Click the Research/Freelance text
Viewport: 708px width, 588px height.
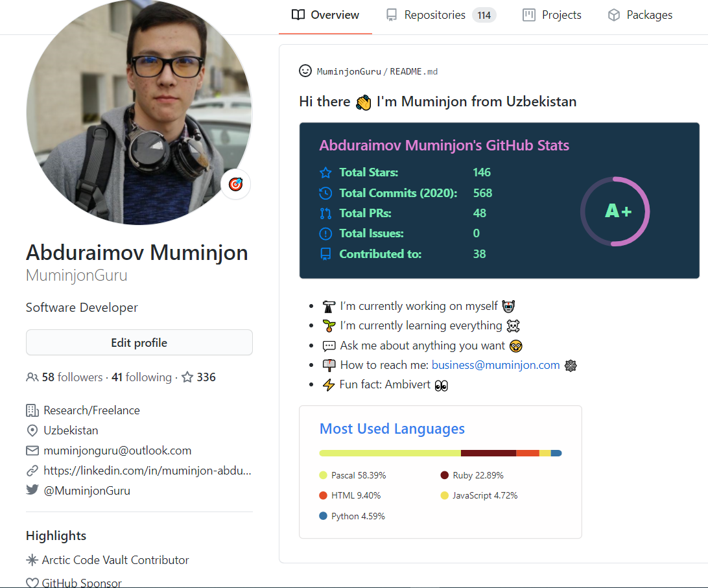coord(91,410)
